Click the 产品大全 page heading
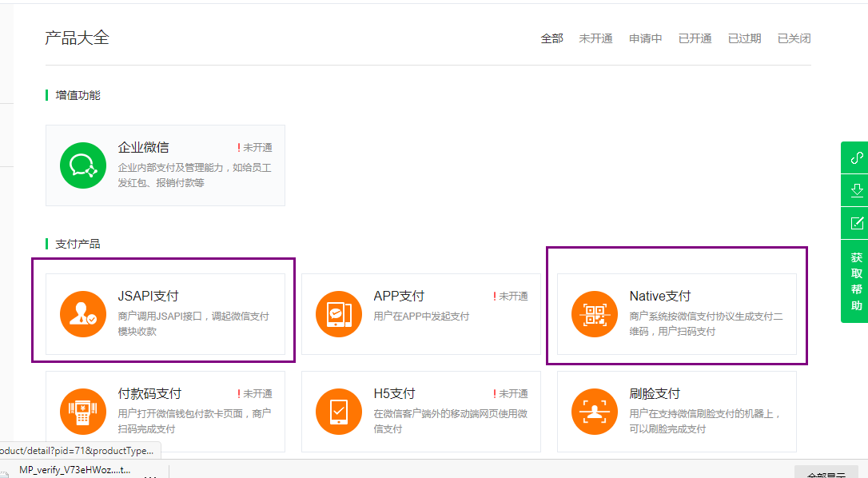 [x=77, y=38]
